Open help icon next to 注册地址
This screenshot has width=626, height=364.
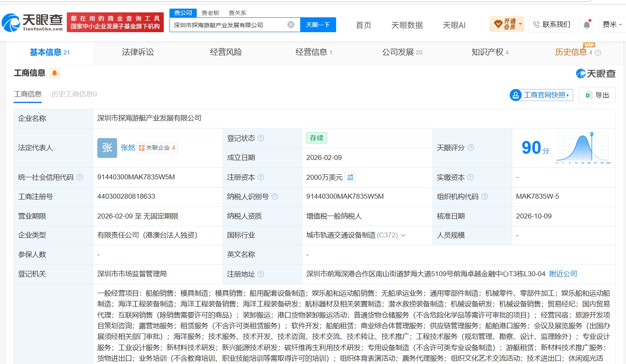click(261, 274)
